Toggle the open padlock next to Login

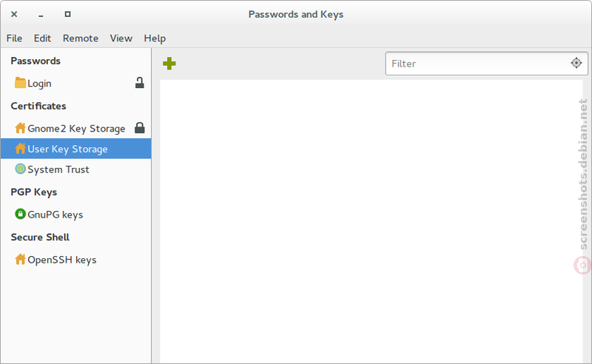click(140, 83)
